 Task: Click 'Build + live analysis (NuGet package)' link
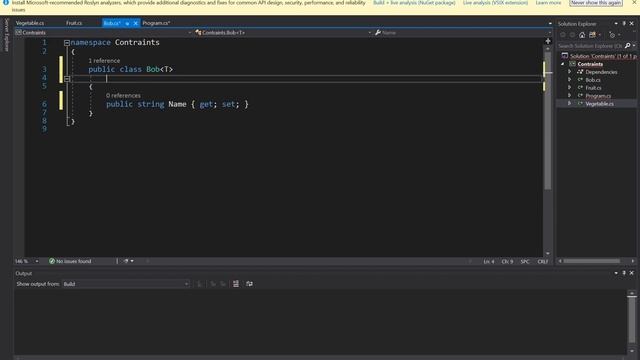414,3
